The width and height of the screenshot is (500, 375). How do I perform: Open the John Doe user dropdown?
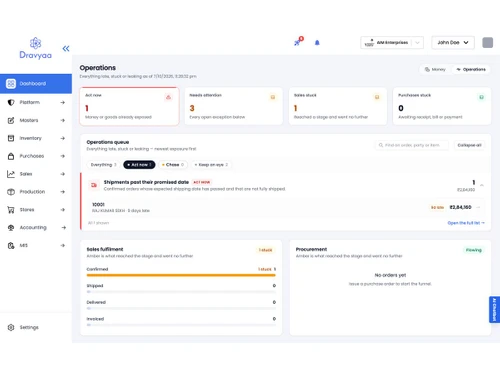click(453, 43)
